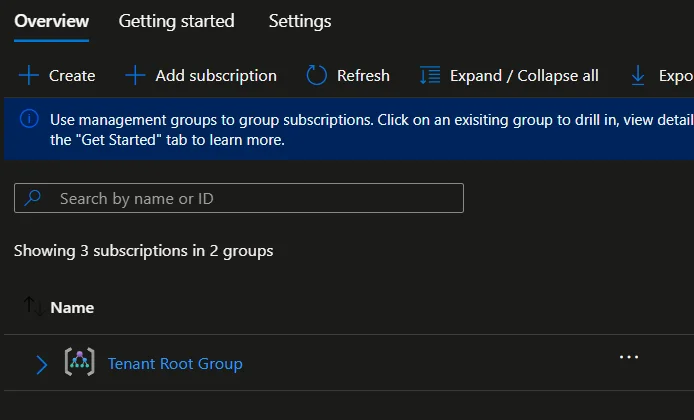The width and height of the screenshot is (694, 420).
Task: Click Add subscription
Action: [x=201, y=76]
